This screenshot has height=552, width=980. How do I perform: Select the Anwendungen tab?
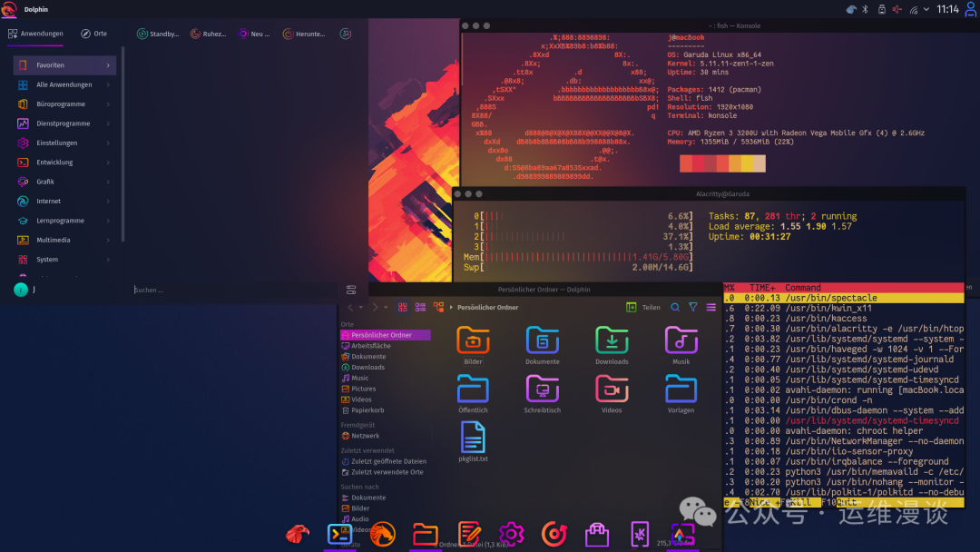(40, 33)
